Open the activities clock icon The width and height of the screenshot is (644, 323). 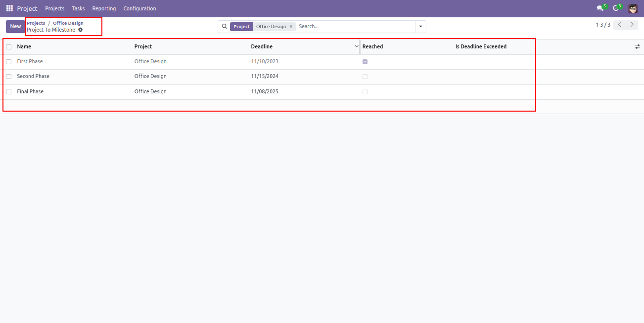tap(615, 8)
